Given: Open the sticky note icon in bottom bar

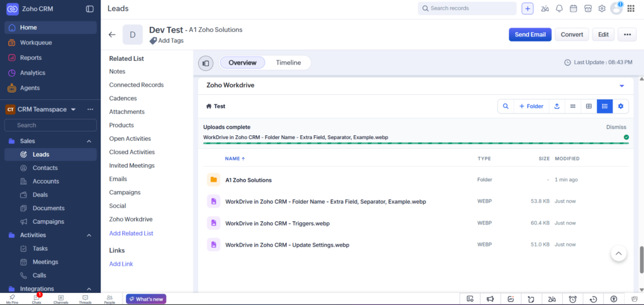Looking at the screenshot, I should coord(532,299).
